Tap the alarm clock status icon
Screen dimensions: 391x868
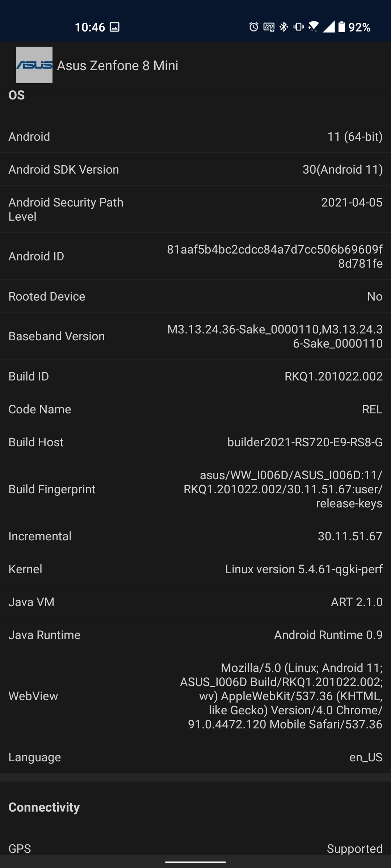[x=254, y=27]
